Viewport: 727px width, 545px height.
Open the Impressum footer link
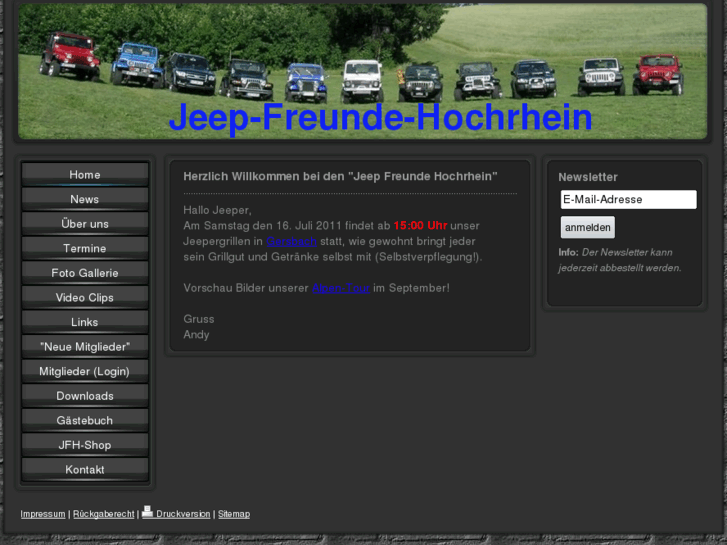coord(43,514)
